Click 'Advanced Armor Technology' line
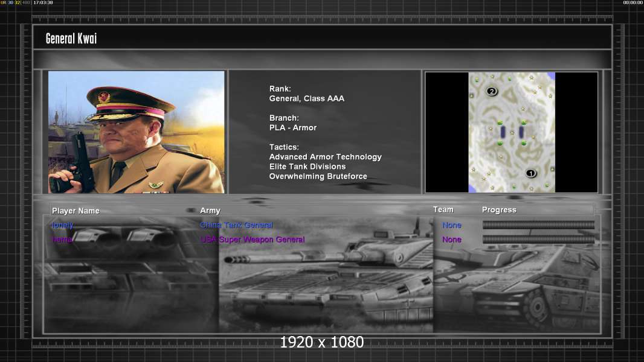 click(325, 157)
